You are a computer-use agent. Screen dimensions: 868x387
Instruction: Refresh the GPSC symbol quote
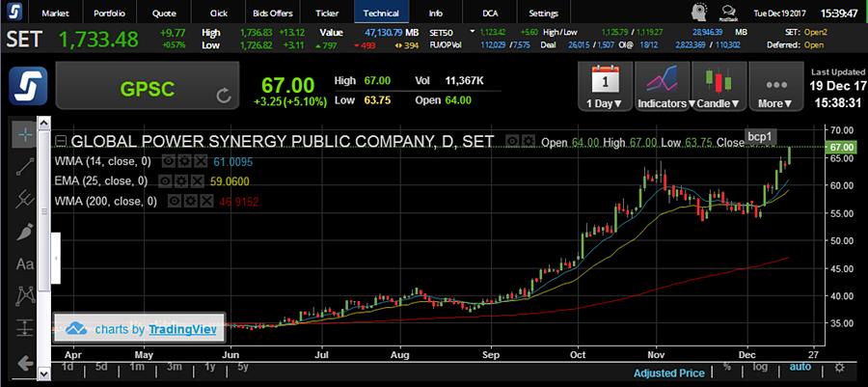point(224,97)
